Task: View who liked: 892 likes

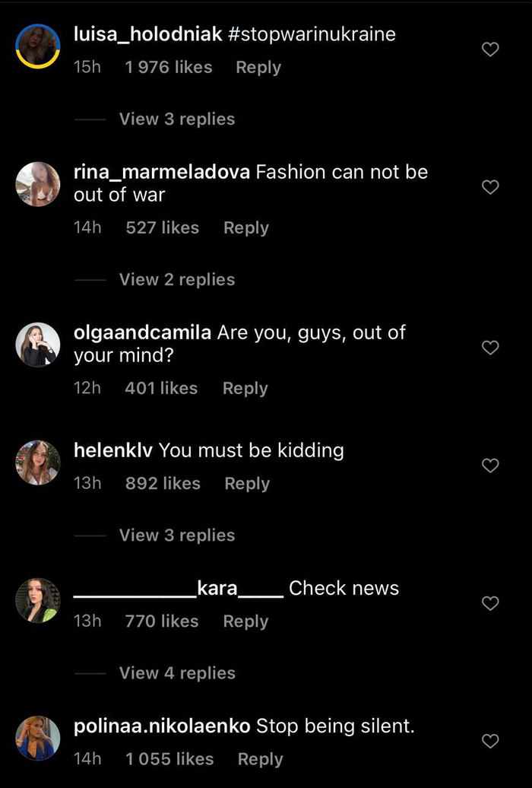Action: (x=163, y=483)
